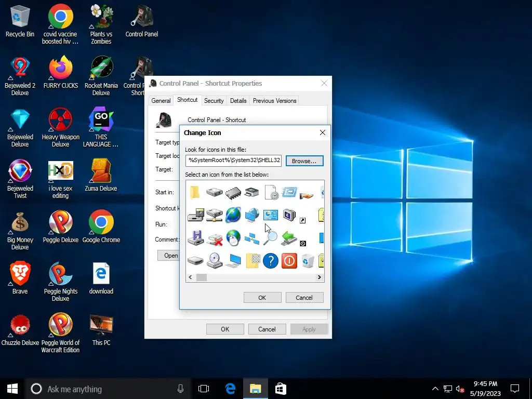The width and height of the screenshot is (532, 399).
Task: Select the three connected network screens icon
Action: [252, 238]
